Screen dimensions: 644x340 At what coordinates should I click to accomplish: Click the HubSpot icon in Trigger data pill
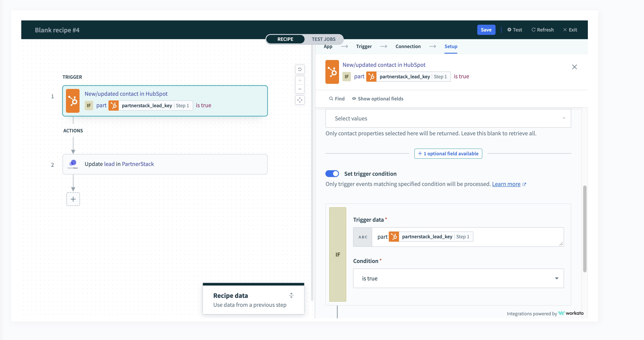[394, 237]
